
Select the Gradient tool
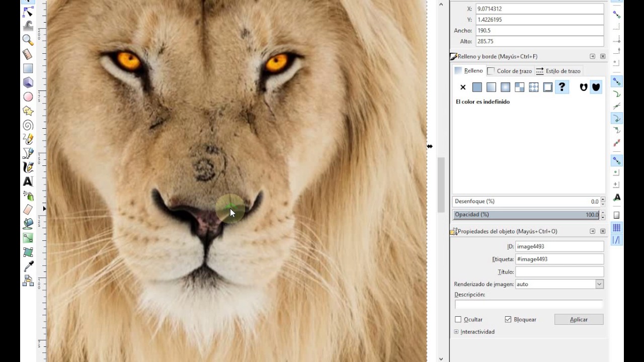coord(28,238)
